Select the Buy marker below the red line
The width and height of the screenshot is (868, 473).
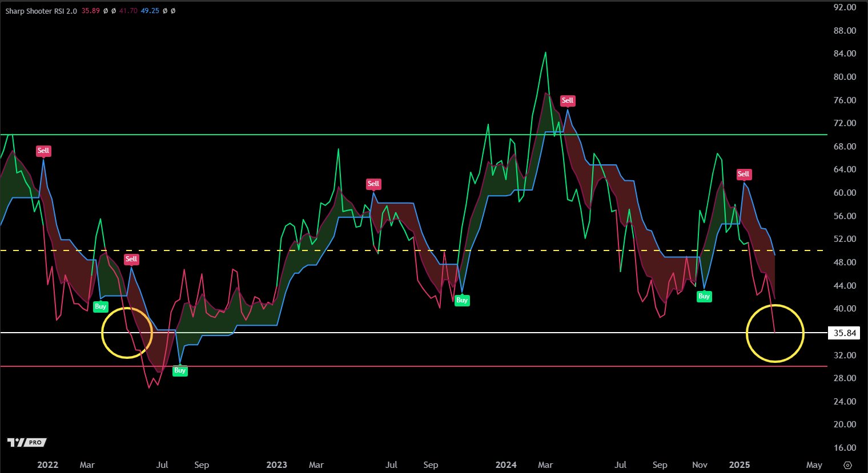tap(180, 370)
